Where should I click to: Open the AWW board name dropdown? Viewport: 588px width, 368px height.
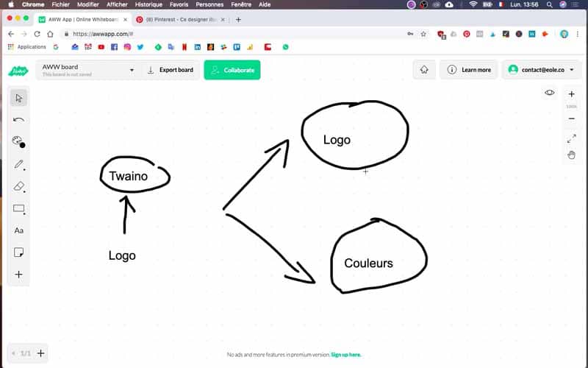[x=88, y=70]
